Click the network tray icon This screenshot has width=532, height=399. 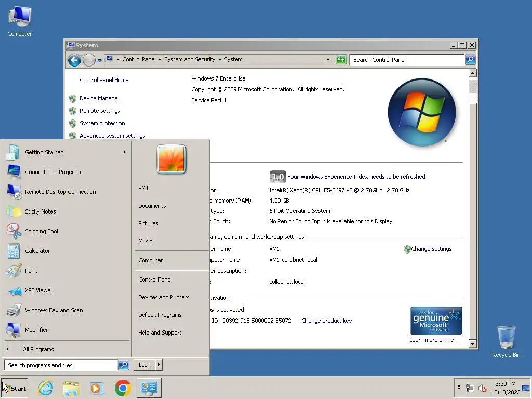[x=470, y=388]
